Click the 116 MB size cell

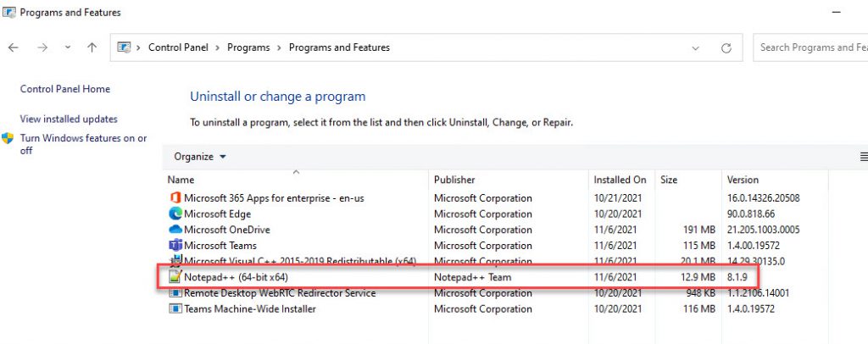(x=700, y=308)
